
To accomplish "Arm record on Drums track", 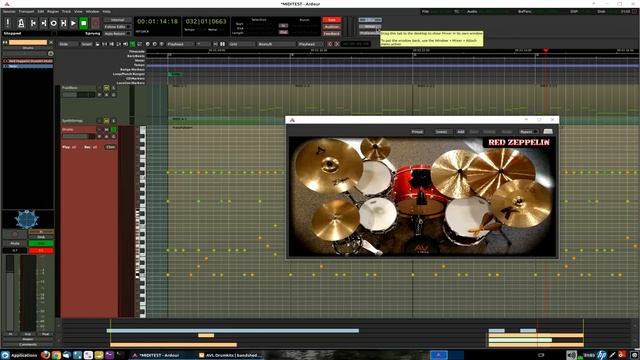I will coord(99,129).
